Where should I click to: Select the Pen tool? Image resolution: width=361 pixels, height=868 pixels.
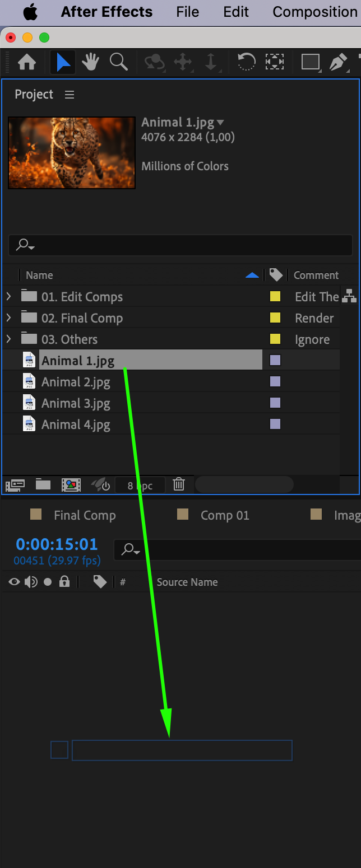[x=338, y=62]
